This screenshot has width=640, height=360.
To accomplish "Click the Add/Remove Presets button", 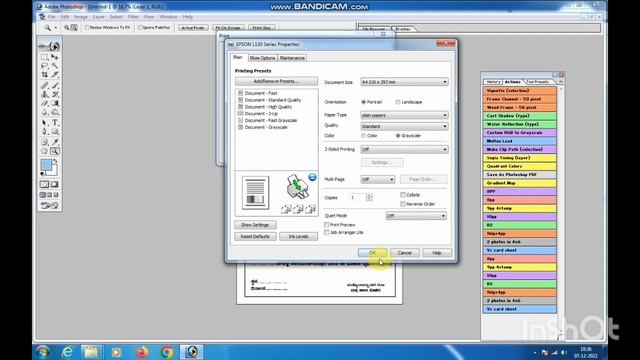I will [276, 81].
